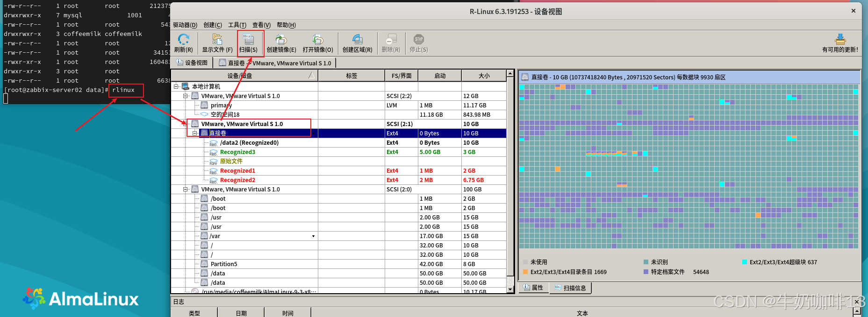Select the VMware SCSI (2:1) device row
868x317 pixels.
pos(339,124)
